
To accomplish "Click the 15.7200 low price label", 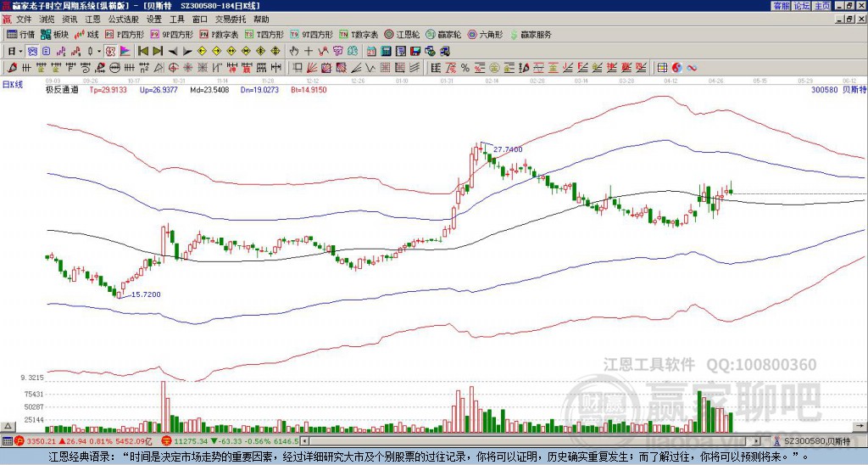I will coord(146,294).
